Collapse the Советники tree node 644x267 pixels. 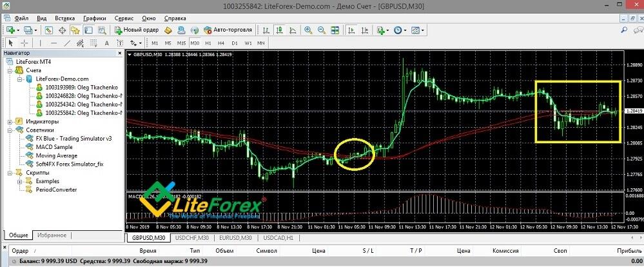(x=10, y=130)
